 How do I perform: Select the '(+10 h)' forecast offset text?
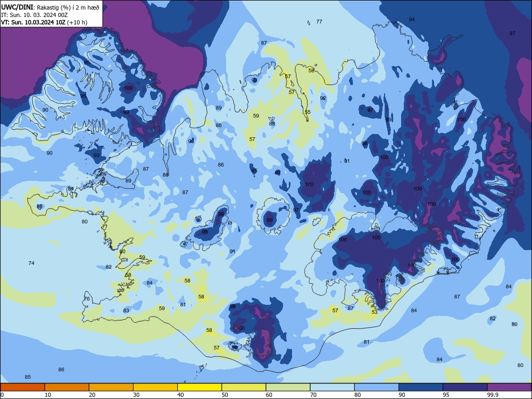coord(77,22)
